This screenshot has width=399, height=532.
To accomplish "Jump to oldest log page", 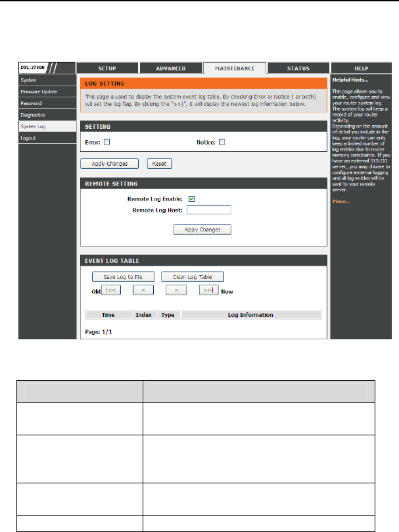I will pyautogui.click(x=111, y=290).
